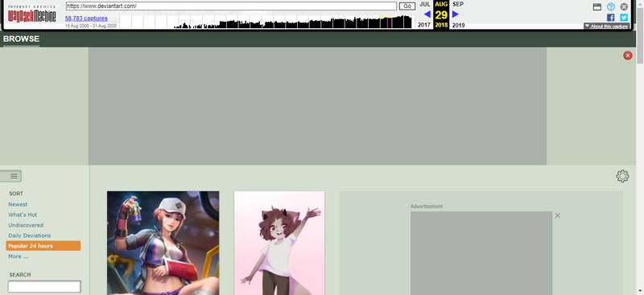Viewport: 644px width, 295px height.
Task: Expand More ... sort options
Action: (x=18, y=256)
